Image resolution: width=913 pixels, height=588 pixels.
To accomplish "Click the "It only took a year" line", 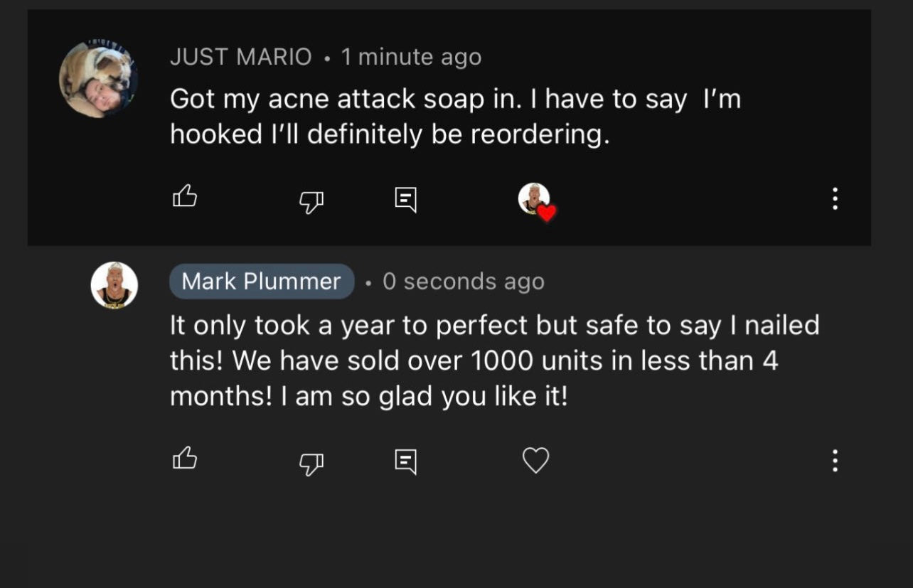I will tap(494, 325).
